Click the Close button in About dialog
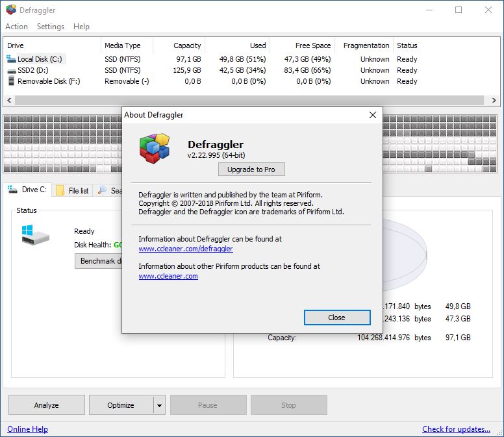Viewport: 504px width, 437px height. click(x=337, y=318)
